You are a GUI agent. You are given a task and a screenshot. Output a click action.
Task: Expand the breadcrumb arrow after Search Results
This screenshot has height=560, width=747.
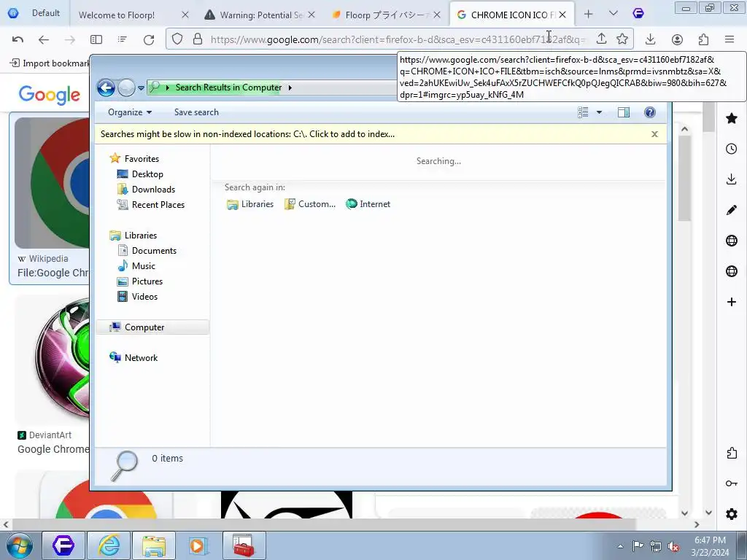click(x=290, y=87)
